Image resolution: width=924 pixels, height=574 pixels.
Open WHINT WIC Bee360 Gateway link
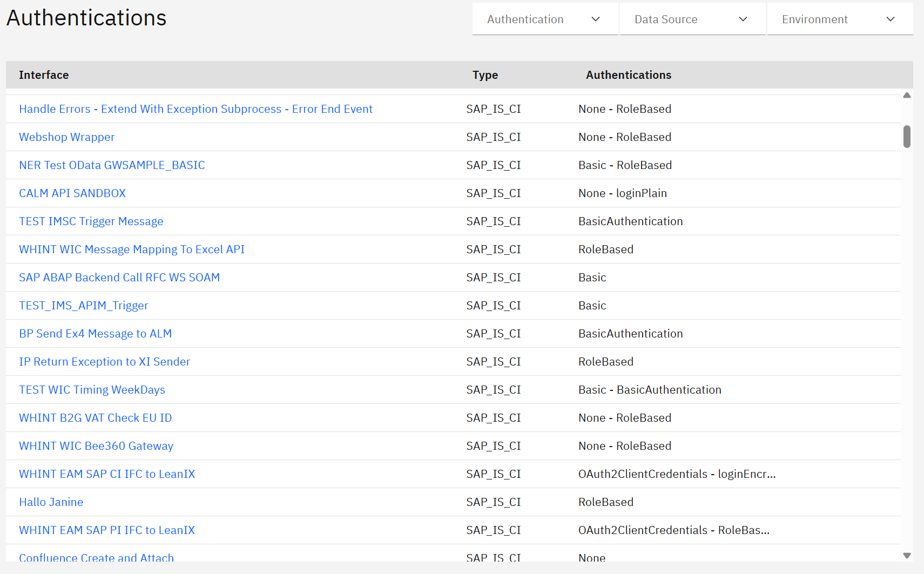(96, 446)
